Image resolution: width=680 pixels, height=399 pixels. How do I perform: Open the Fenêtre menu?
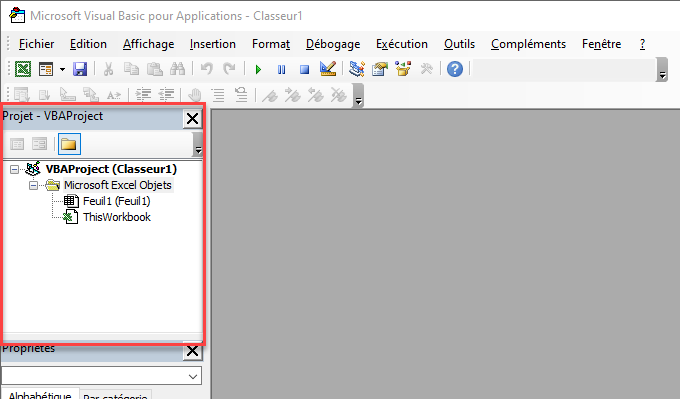(x=602, y=44)
